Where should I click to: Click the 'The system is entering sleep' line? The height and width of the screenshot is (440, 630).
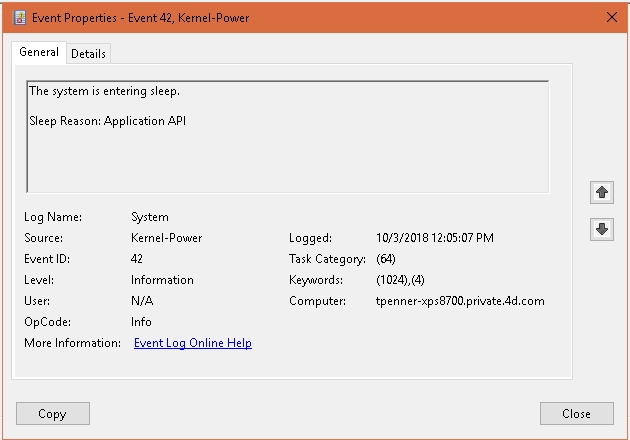104,91
